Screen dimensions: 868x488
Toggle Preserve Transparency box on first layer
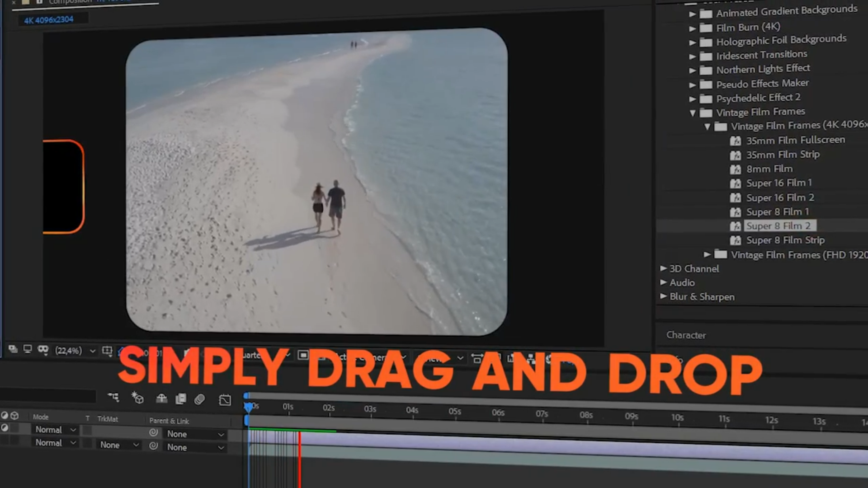87,431
